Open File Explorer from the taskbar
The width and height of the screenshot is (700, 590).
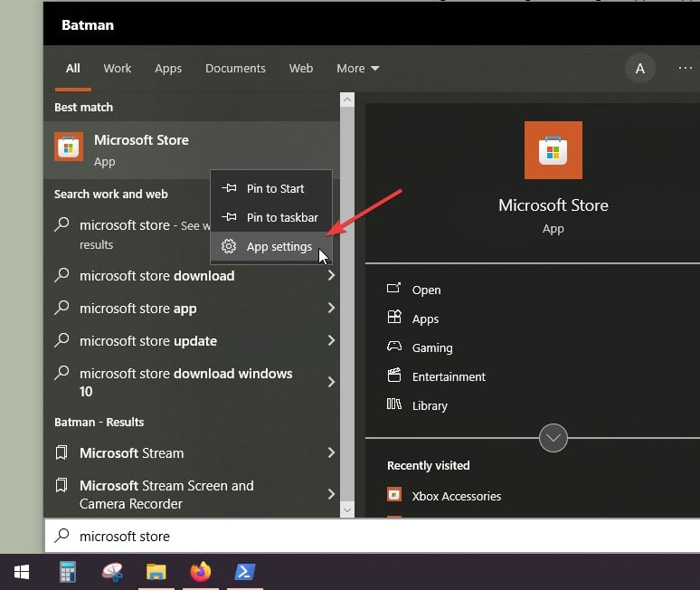(x=156, y=572)
